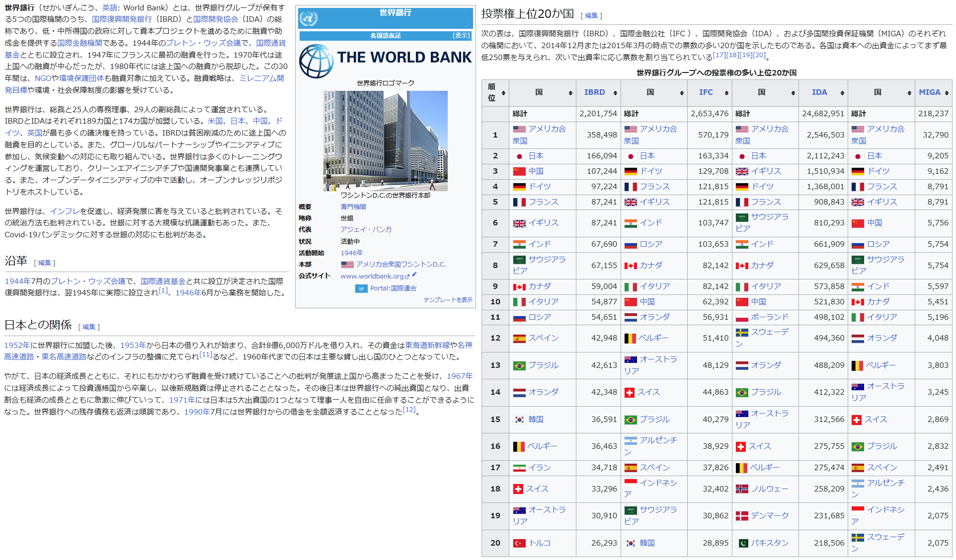Image resolution: width=956 pixels, height=560 pixels.
Task: Click the Turkey flag in rank 20 row
Action: 519,543
